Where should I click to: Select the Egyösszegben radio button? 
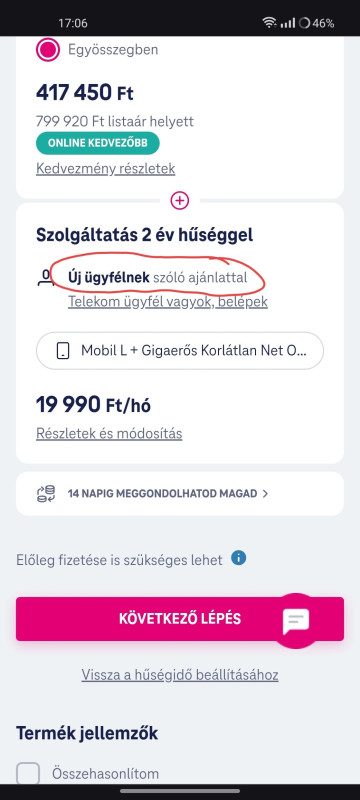pos(48,50)
